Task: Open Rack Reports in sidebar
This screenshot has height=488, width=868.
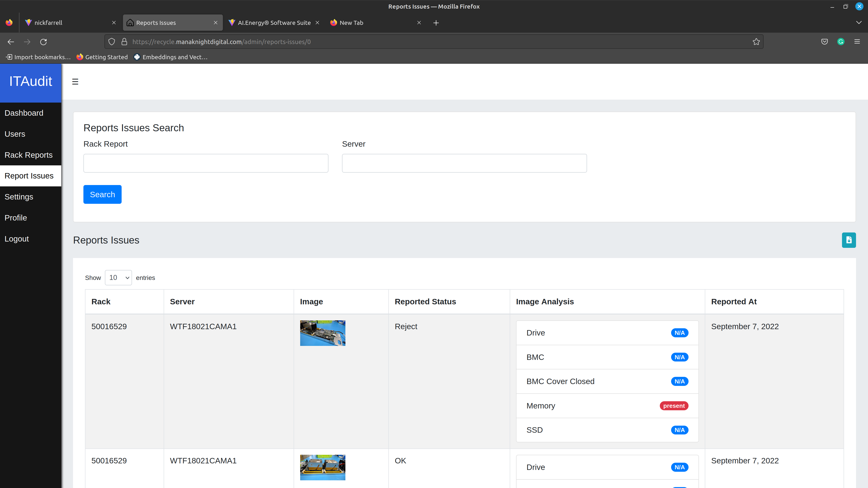Action: [29, 155]
